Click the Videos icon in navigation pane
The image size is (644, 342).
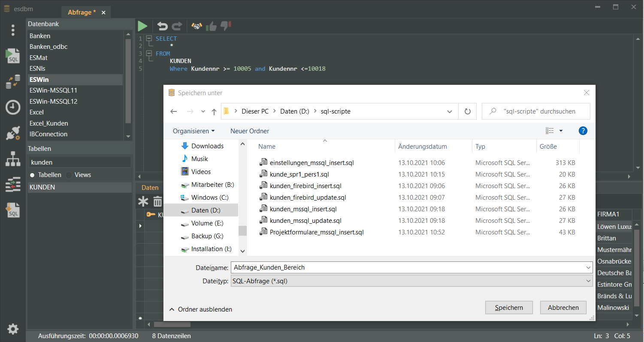tap(185, 171)
